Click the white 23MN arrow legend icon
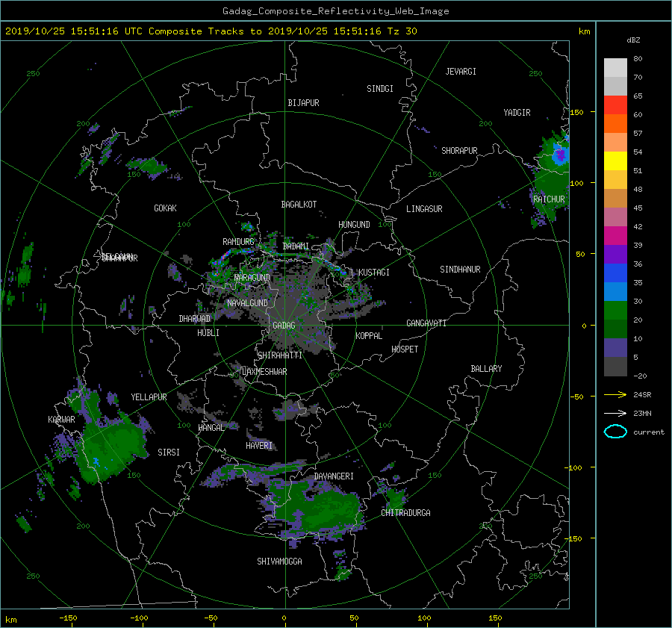 [615, 413]
